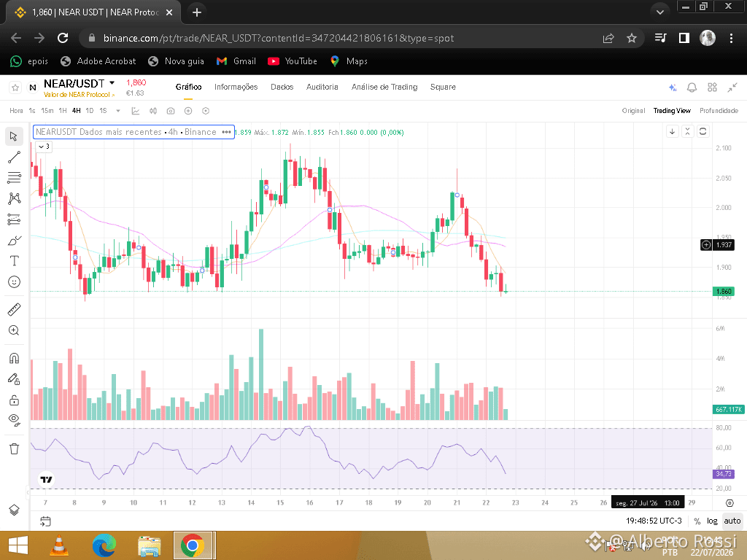Screen dimensions: 747x560
Task: Open the Dados tab
Action: coord(282,87)
